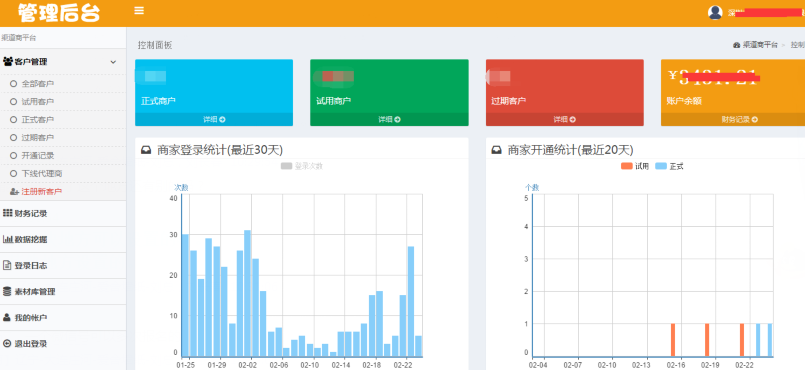Image resolution: width=805 pixels, height=370 pixels.
Task: Open 详细 on the 正式商户 card
Action: click(214, 120)
